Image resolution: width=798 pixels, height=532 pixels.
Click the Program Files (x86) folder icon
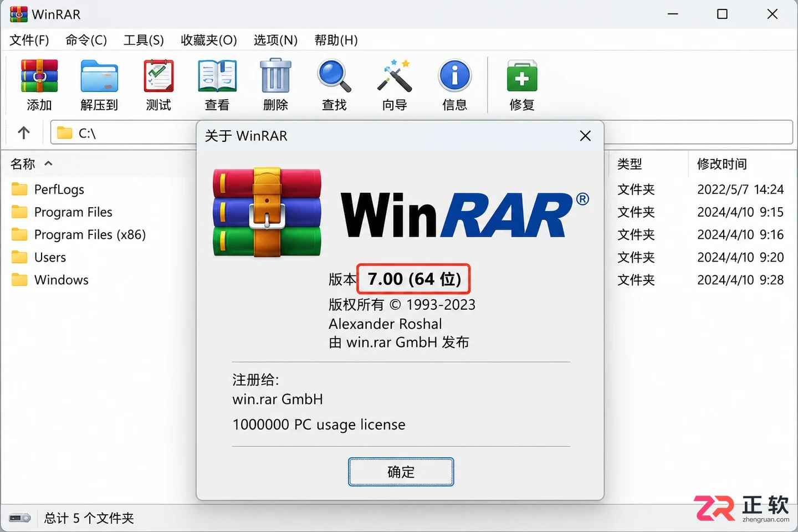(x=19, y=235)
